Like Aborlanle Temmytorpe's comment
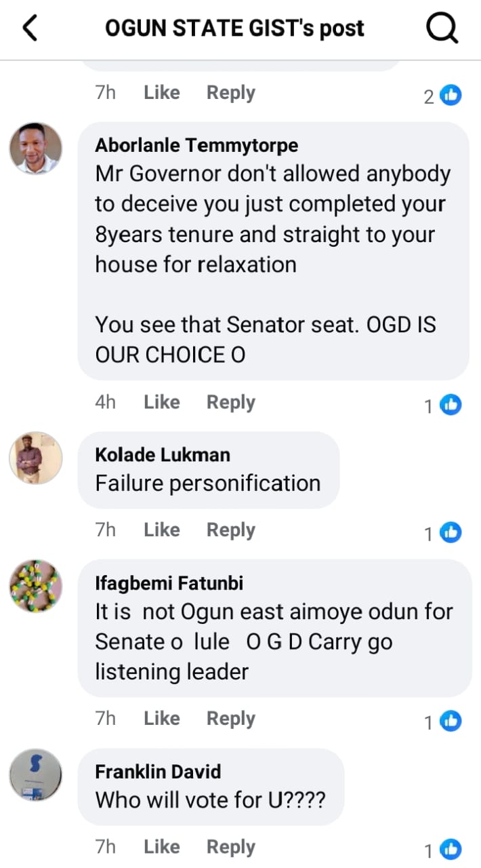This screenshot has height=868, width=481. [x=161, y=402]
